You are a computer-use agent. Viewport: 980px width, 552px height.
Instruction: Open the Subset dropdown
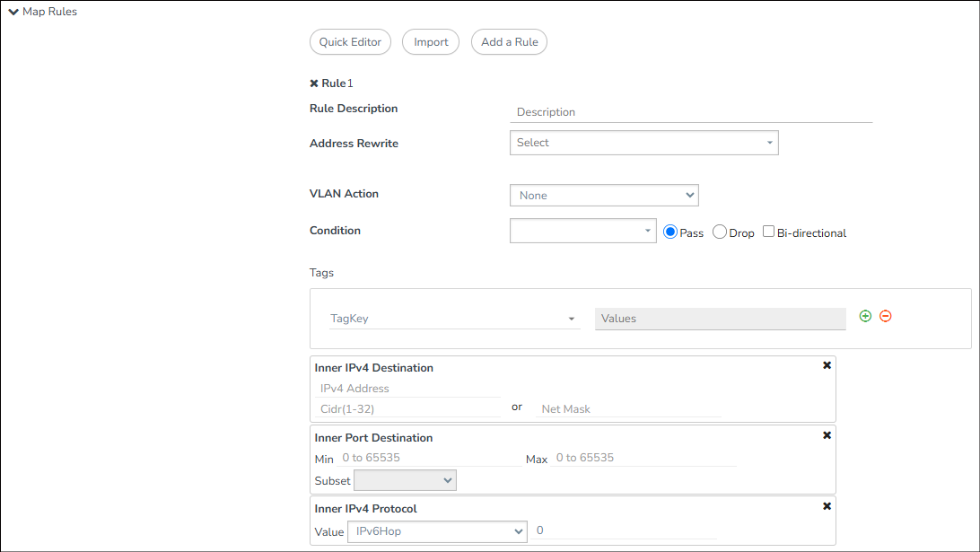pos(405,481)
